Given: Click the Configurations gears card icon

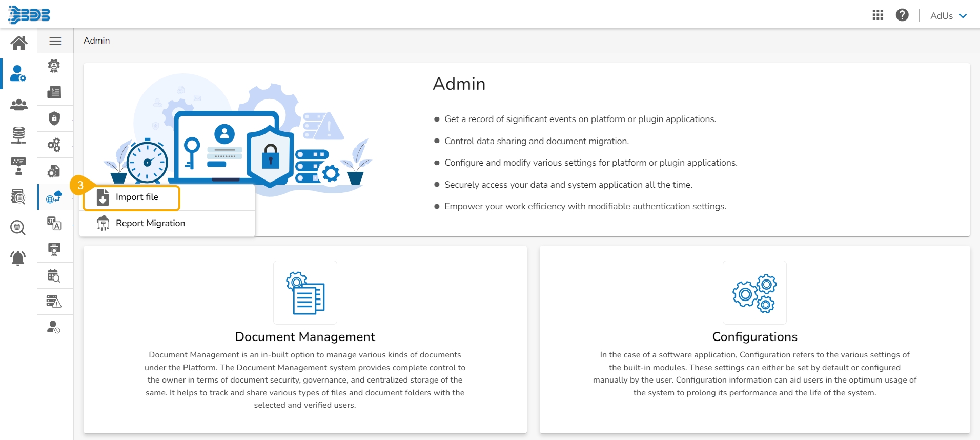Looking at the screenshot, I should [x=754, y=293].
